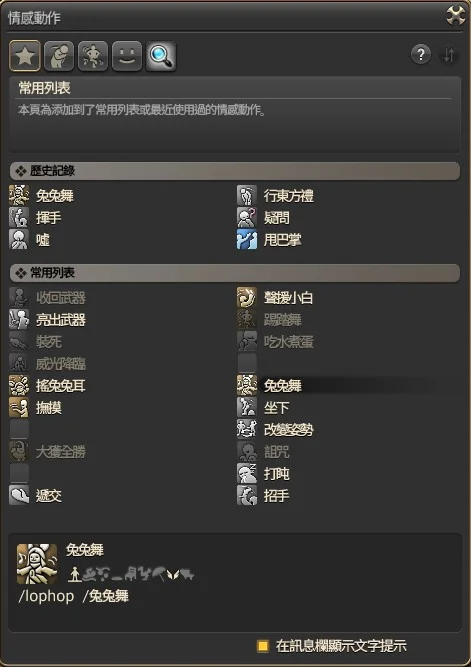Collapse the 常用列表 section header
Viewport: 471px width, 667px height.
234,273
